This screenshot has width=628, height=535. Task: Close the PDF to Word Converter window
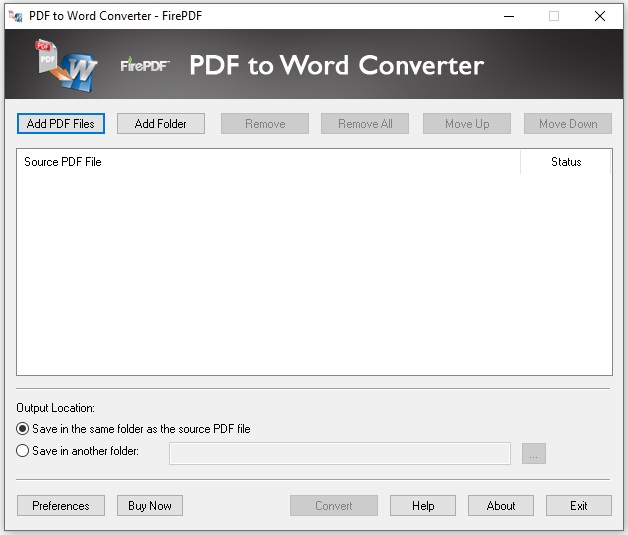click(600, 16)
